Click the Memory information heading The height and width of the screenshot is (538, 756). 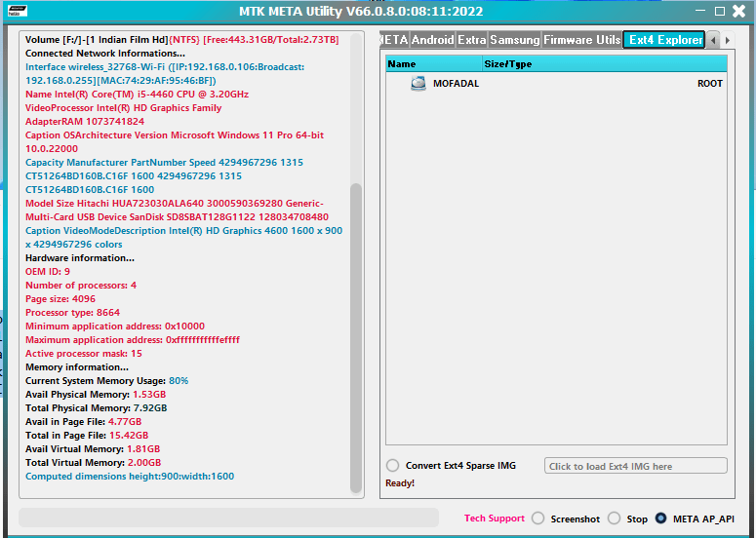[x=77, y=367]
